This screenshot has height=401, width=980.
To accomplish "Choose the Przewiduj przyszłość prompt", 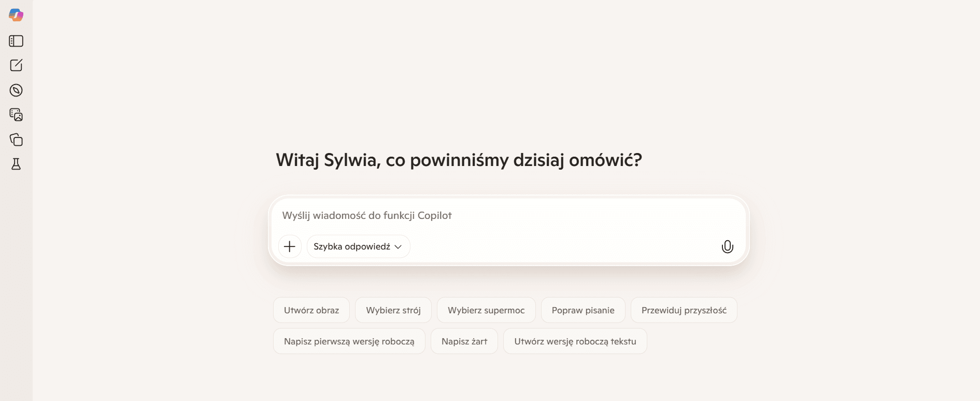I will pos(684,310).
